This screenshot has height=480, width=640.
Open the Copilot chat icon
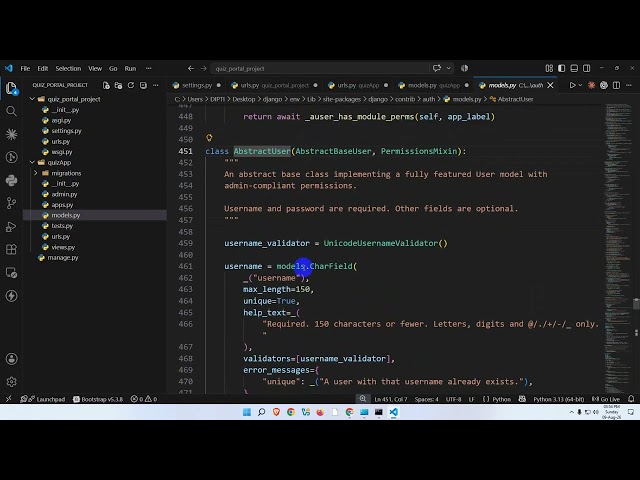point(437,69)
